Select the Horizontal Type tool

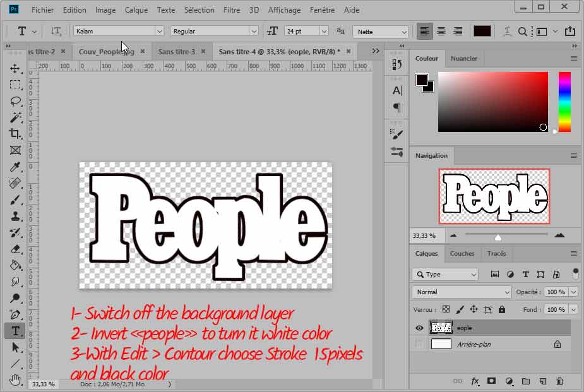15,331
